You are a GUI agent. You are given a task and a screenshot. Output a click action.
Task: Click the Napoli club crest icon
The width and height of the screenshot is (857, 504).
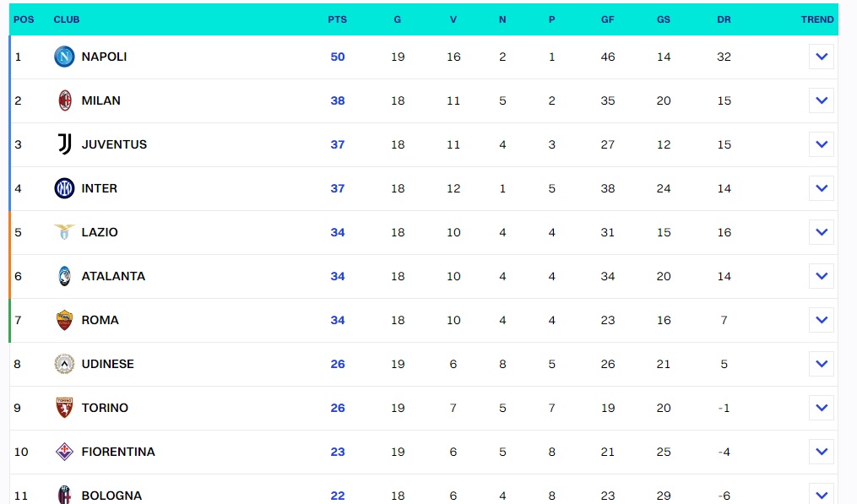pos(64,57)
